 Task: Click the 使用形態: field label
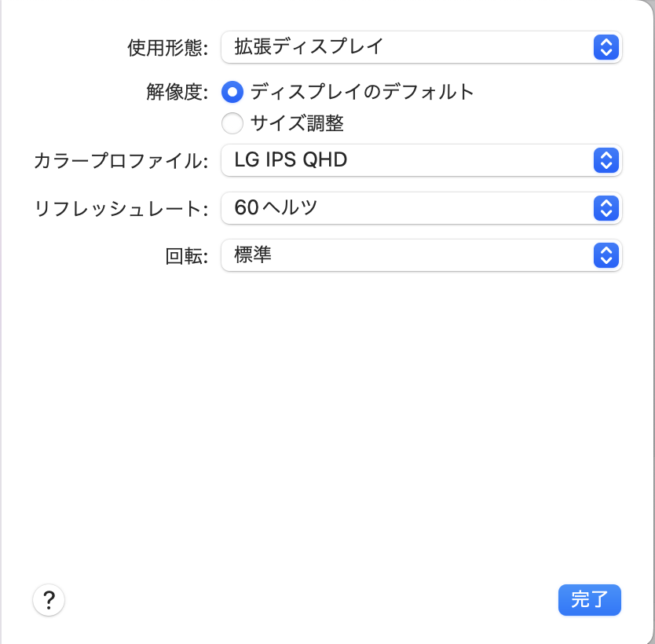click(167, 48)
